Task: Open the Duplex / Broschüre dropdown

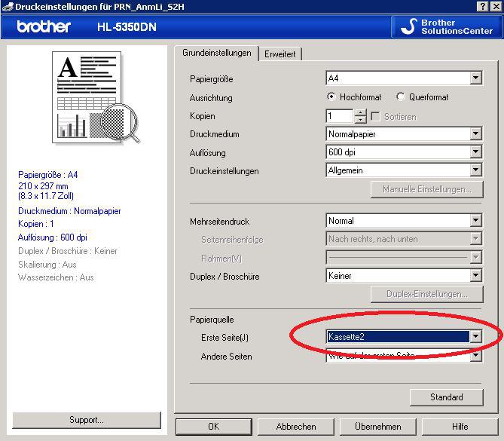Action: point(404,276)
